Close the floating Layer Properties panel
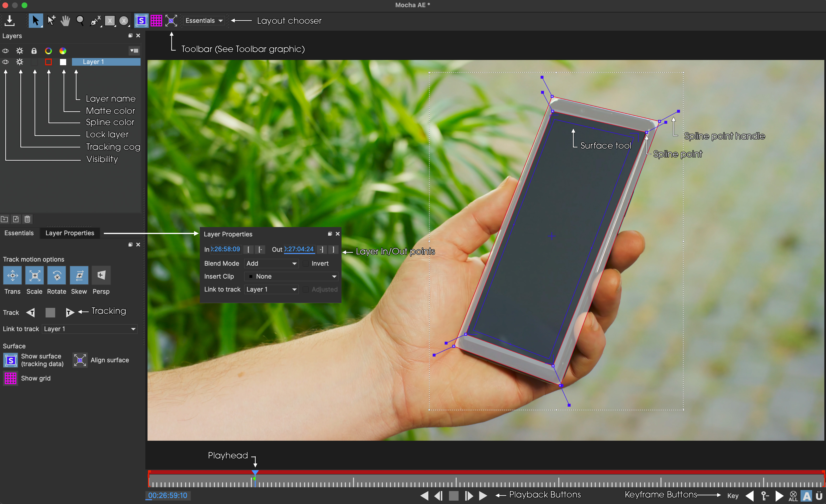This screenshot has height=504, width=826. (x=338, y=234)
